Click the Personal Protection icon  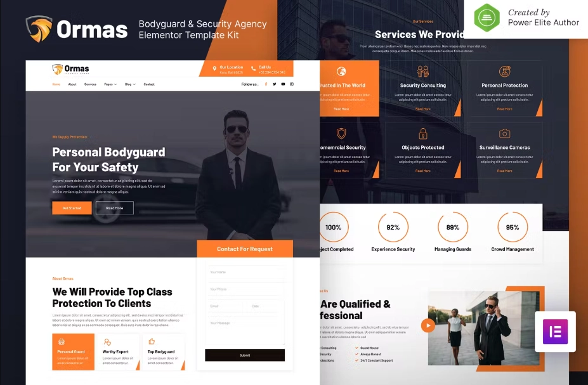click(x=505, y=71)
